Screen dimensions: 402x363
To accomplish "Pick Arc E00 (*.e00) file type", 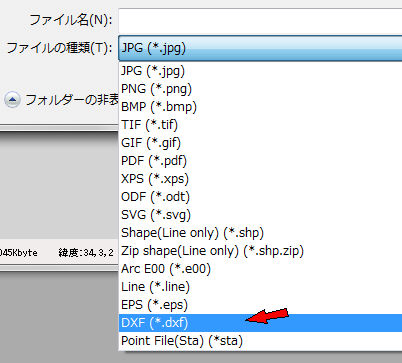I will pos(260,269).
